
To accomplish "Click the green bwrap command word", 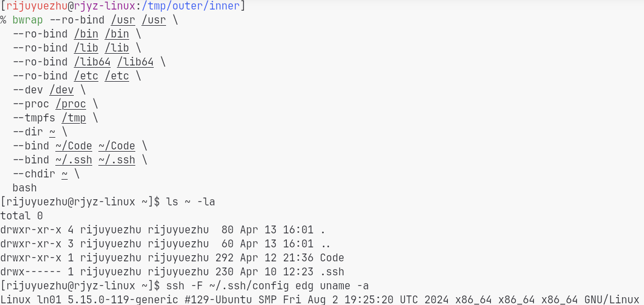I will pyautogui.click(x=27, y=20).
